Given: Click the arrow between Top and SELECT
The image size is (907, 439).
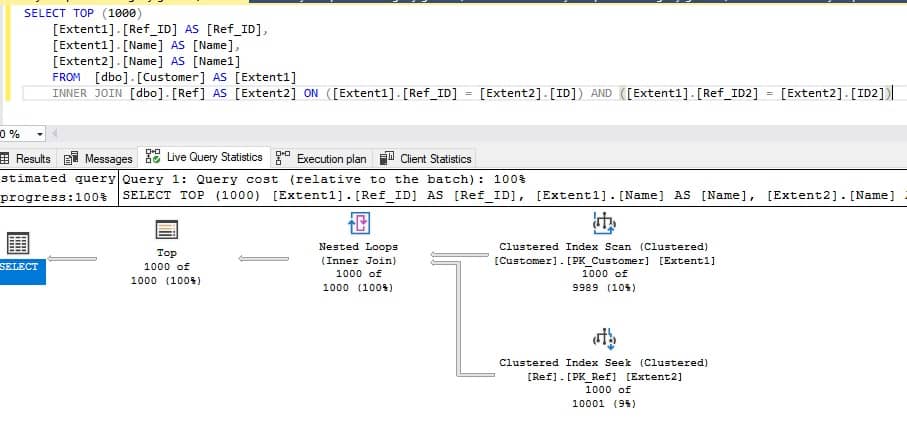Looking at the screenshot, I should point(72,259).
